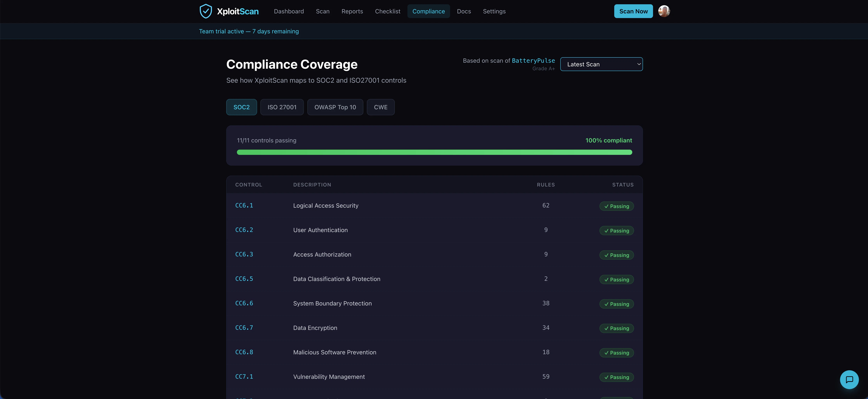Click the Team trial active banner

pyautogui.click(x=249, y=31)
